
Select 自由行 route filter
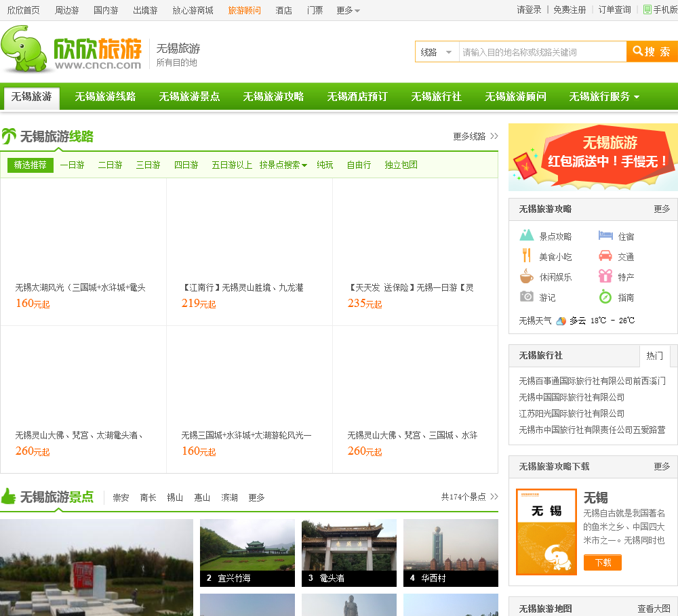(x=359, y=165)
